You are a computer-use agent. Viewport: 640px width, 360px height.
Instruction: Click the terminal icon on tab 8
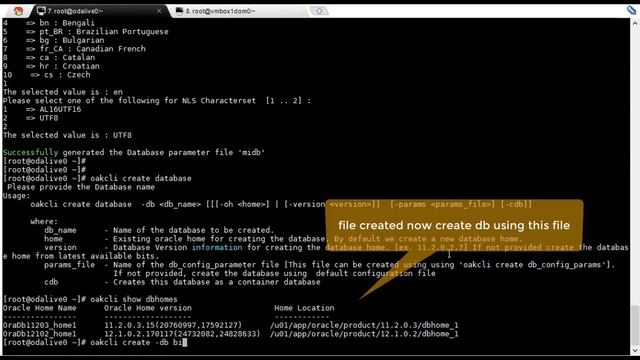(x=179, y=11)
